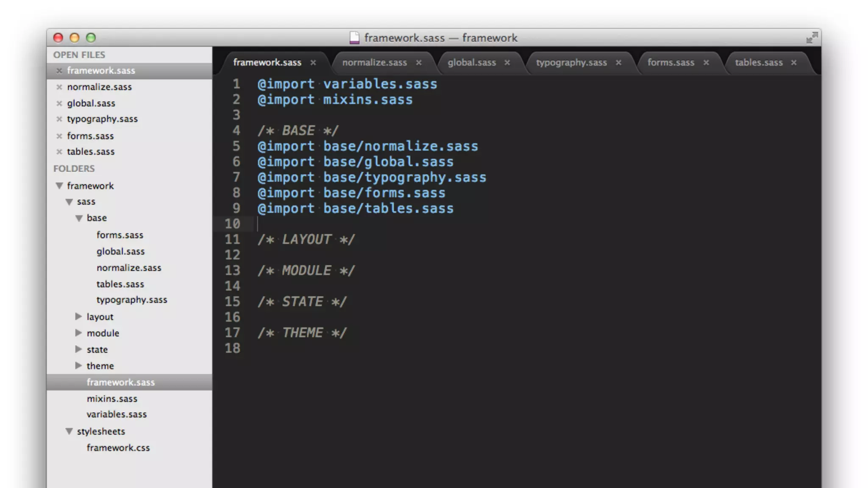Switch to the normalize.sass tab
Screen dimensions: 868x488
374,63
